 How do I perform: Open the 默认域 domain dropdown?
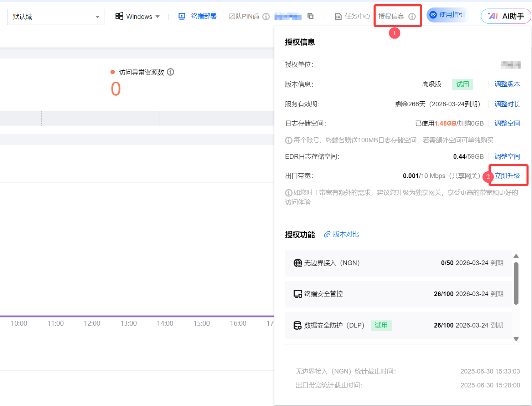[56, 17]
